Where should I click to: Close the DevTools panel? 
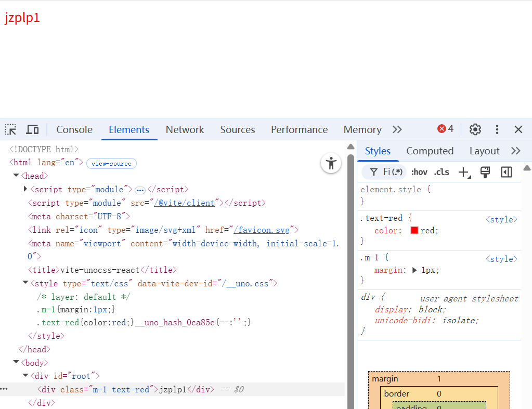coord(518,129)
